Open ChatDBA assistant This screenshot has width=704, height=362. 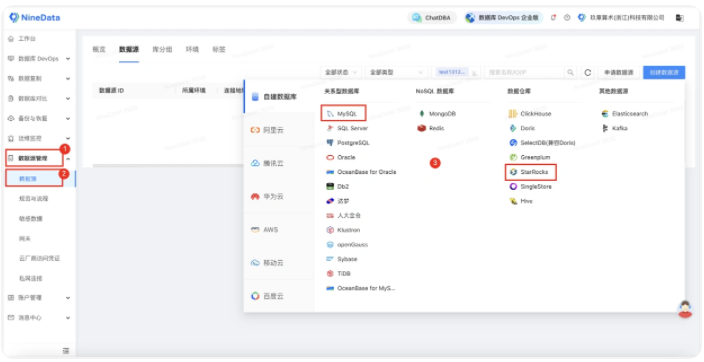coord(432,18)
